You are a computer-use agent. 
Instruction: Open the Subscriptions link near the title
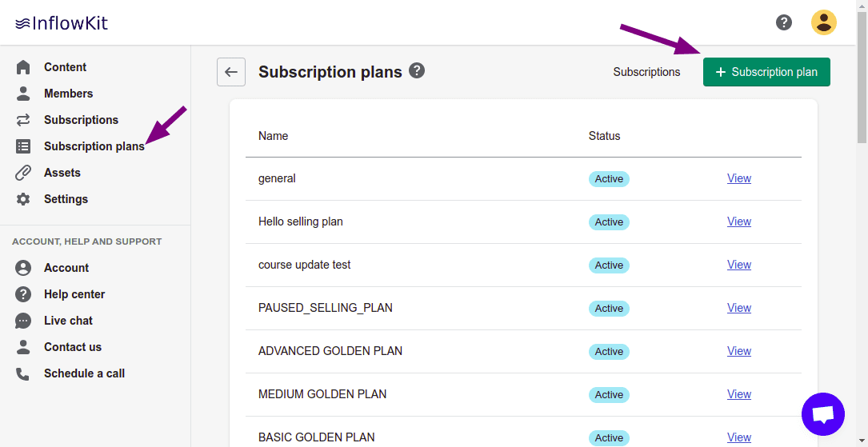pyautogui.click(x=646, y=72)
